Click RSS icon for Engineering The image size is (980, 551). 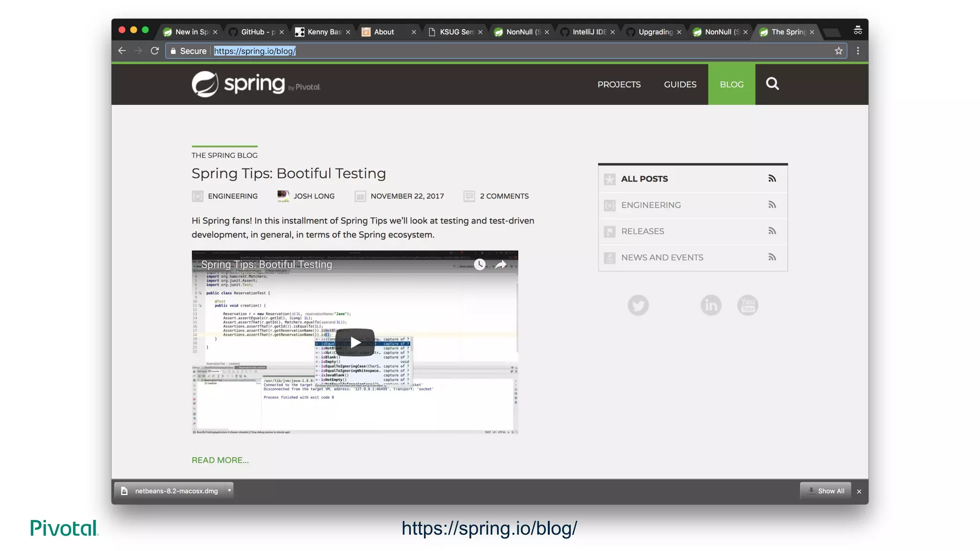[772, 205]
